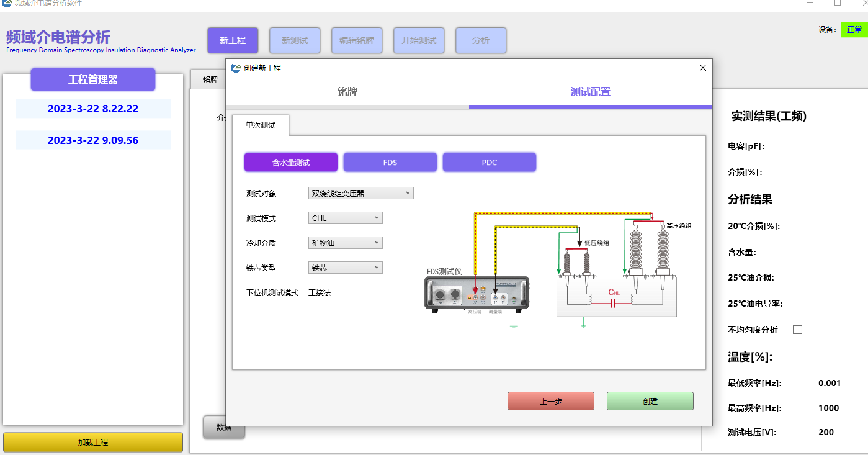This screenshot has width=868, height=455.
Task: Close the 创建新工程 dialog
Action: pyautogui.click(x=702, y=68)
